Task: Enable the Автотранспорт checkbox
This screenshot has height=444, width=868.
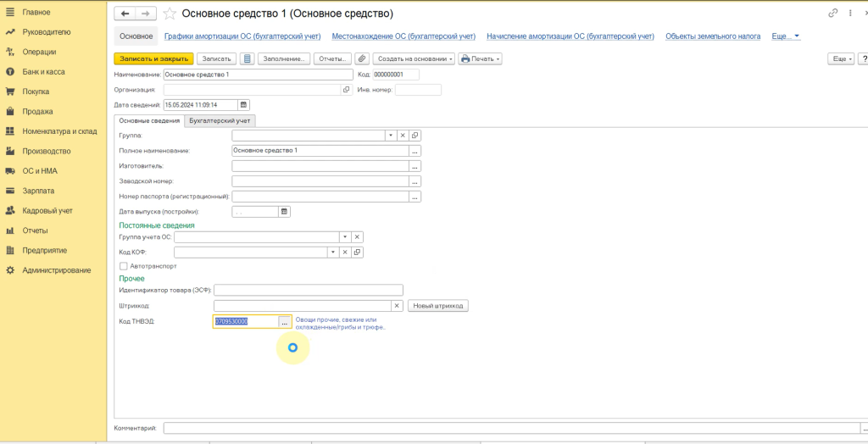Action: [x=124, y=265]
